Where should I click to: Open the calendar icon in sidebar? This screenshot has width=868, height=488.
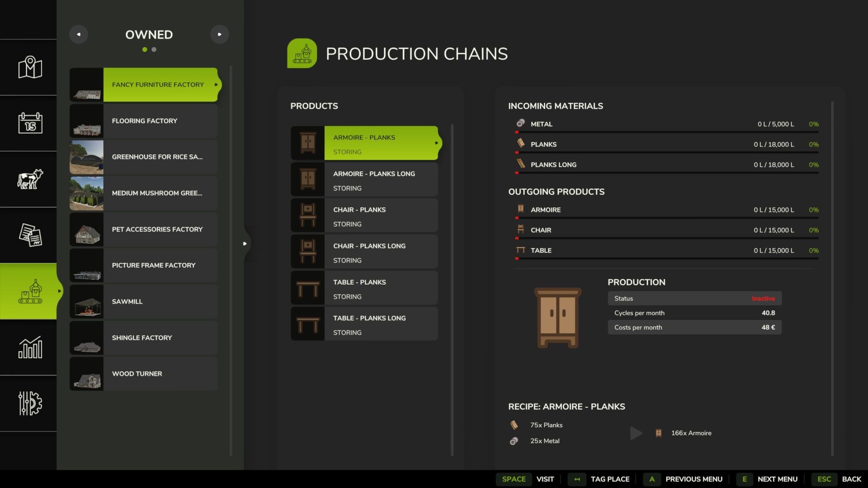tap(30, 123)
